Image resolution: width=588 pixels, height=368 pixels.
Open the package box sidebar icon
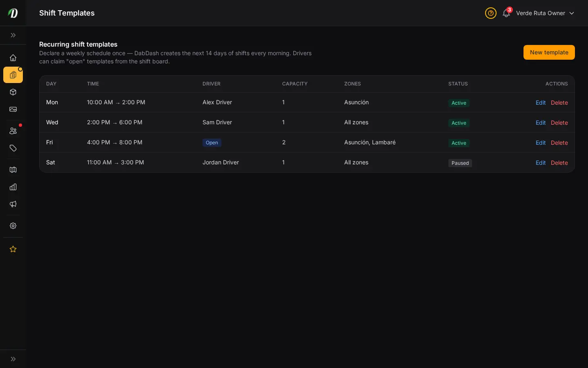[x=13, y=92]
